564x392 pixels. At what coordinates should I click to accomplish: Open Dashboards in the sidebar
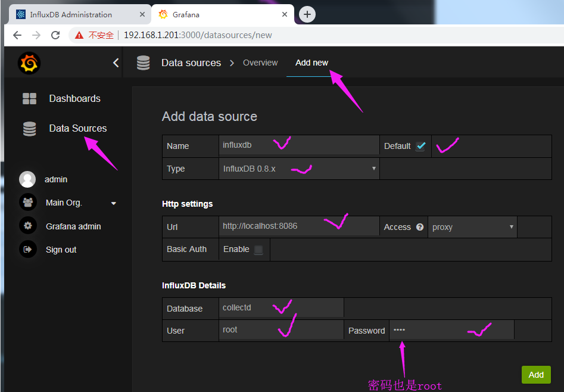(x=74, y=98)
